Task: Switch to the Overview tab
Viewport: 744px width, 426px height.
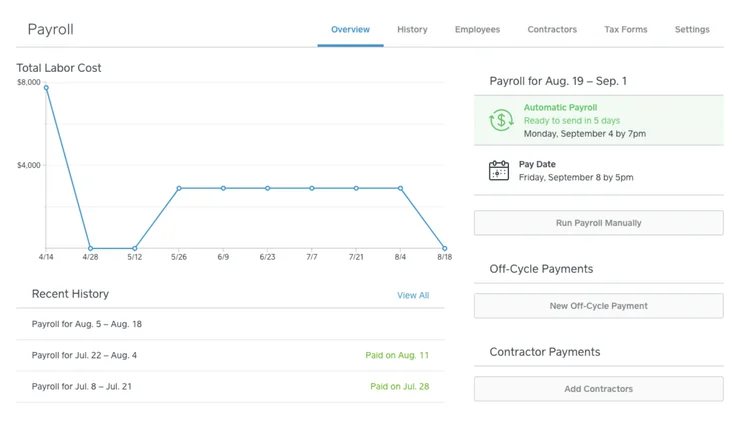Action: pyautogui.click(x=350, y=29)
